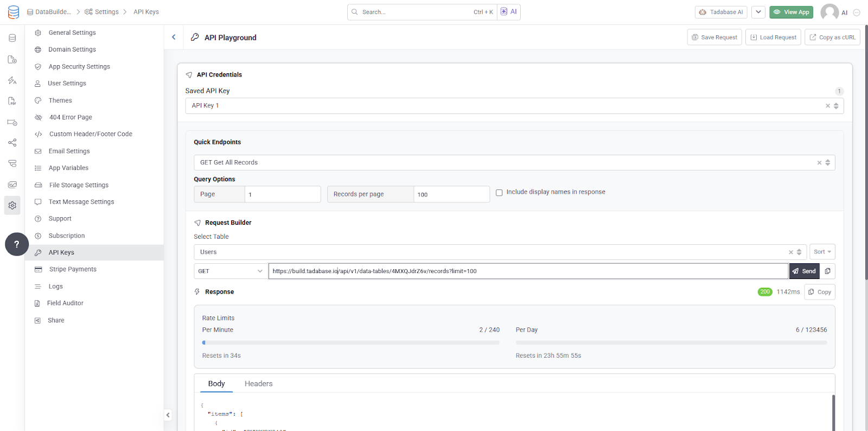Screen dimensions: 868x431
Task: Click the back chevron beside API Playground
Action: pos(174,37)
